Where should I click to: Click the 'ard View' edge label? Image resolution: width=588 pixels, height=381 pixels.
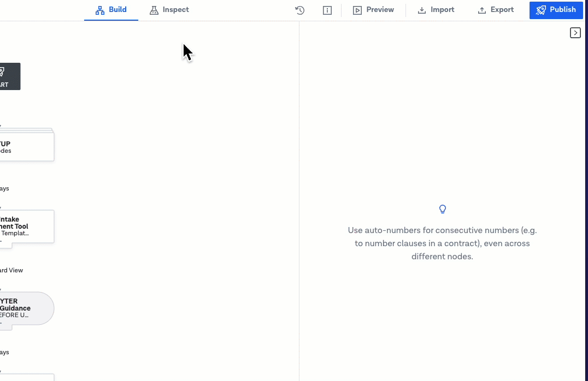coord(11,270)
